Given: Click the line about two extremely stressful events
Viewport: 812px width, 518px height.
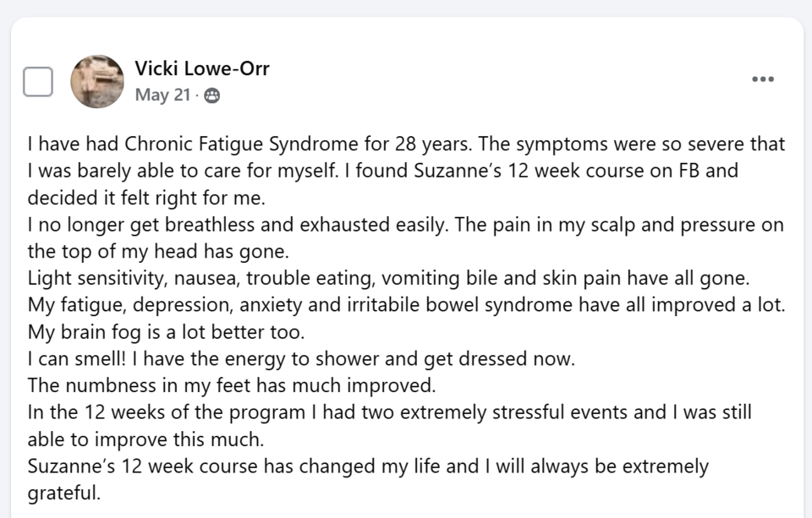Looking at the screenshot, I should click(x=389, y=412).
